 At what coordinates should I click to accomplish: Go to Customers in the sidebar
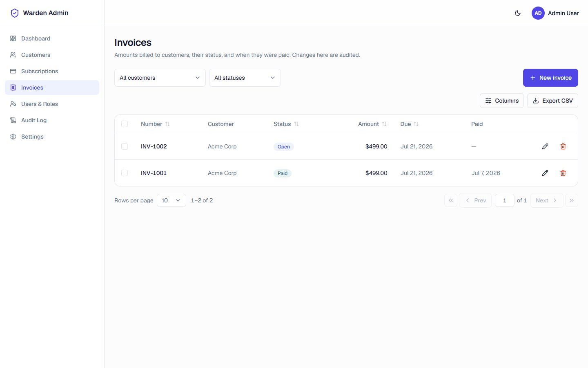pos(52,55)
